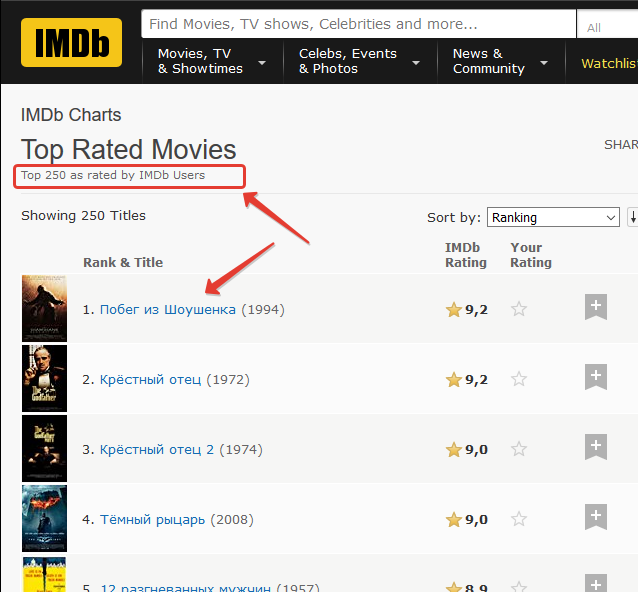Add Крёстный отец to watchlist
This screenshot has height=592, width=638.
pyautogui.click(x=596, y=377)
